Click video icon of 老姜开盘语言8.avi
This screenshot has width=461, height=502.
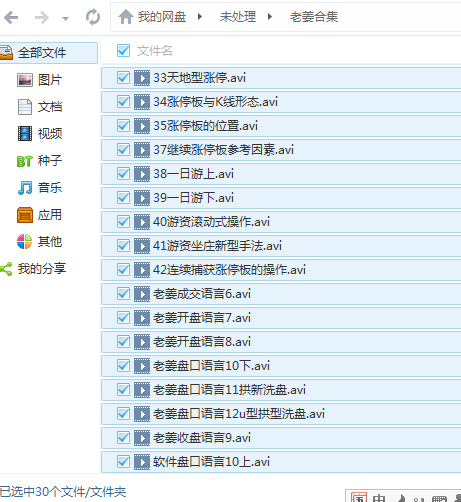[142, 342]
